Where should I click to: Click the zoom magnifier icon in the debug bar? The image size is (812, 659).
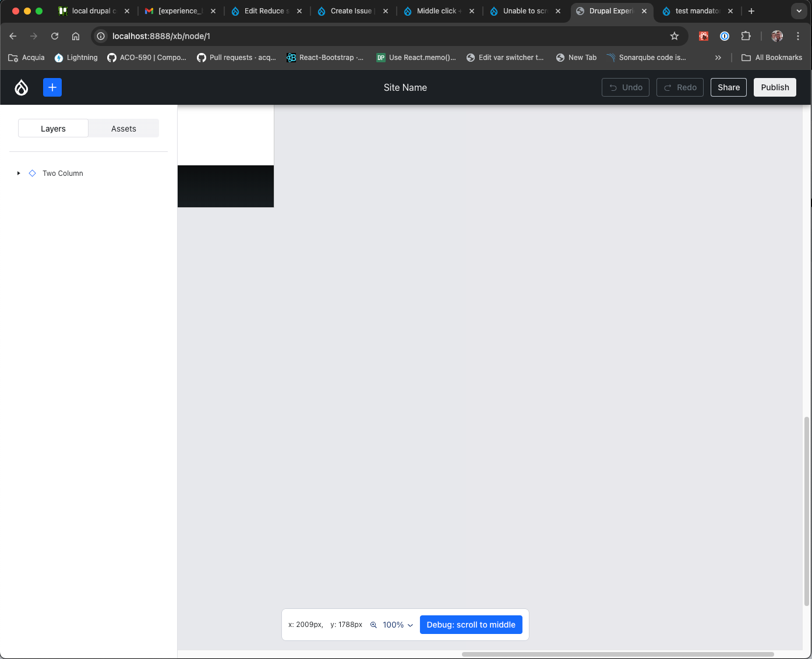(x=373, y=624)
